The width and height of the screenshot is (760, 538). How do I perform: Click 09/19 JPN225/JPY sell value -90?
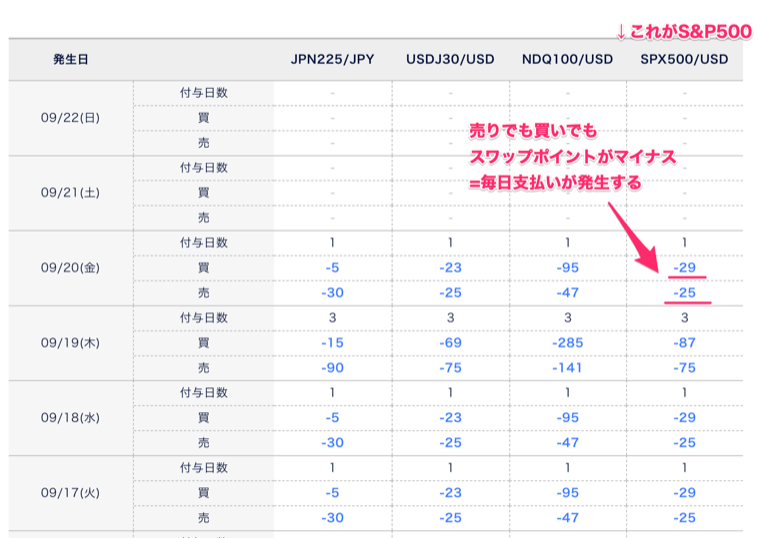332,368
